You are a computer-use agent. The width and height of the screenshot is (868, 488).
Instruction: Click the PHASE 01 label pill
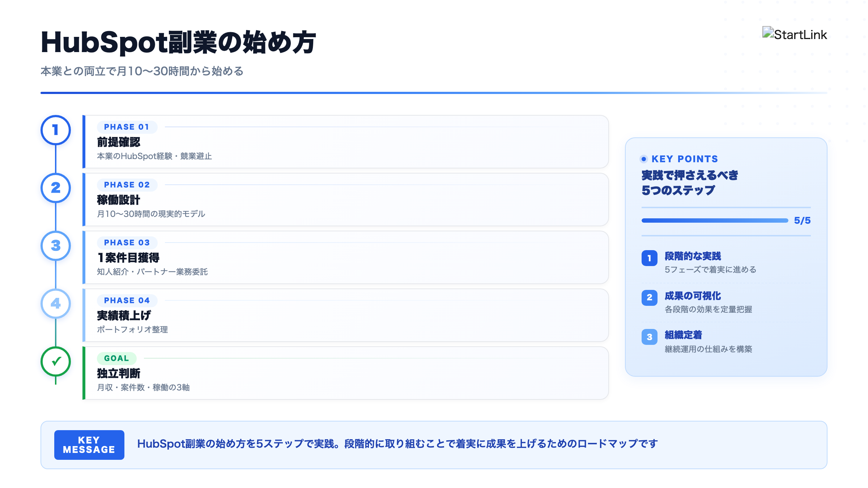127,127
